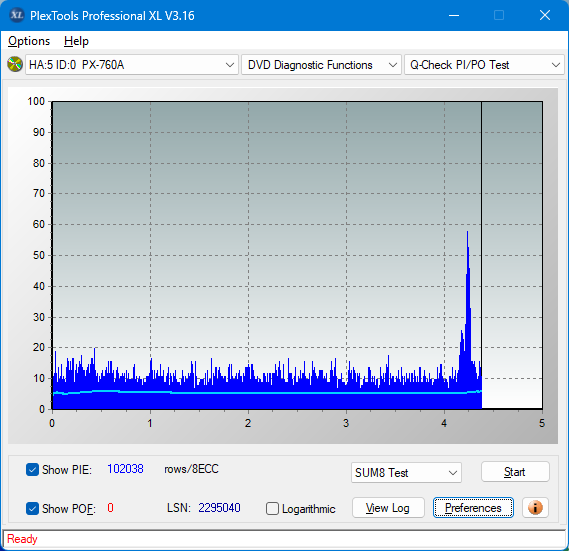Screen dimensions: 569x551
Task: Minimize the PlexTools window
Action: (x=454, y=15)
